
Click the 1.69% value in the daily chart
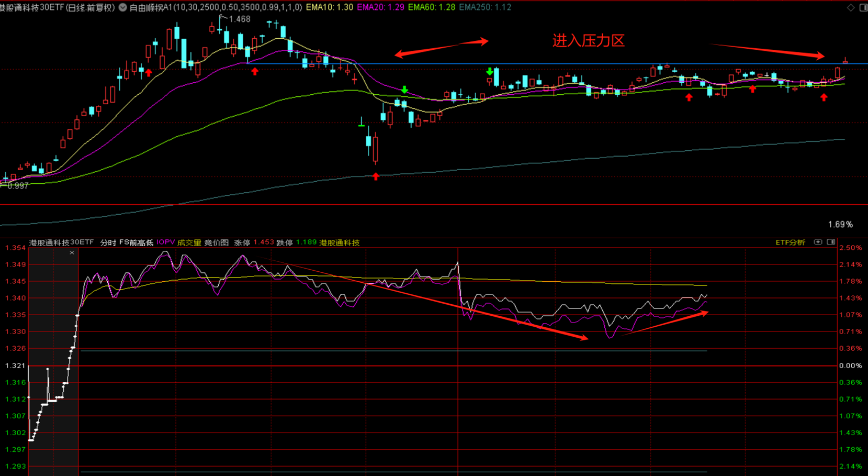[840, 225]
